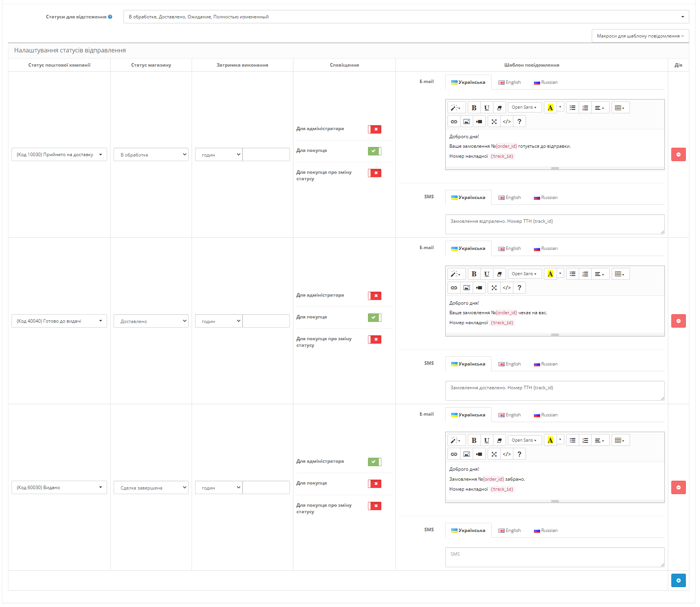Click yellow highlight color button in second editor
The image size is (700, 607).
click(x=550, y=274)
